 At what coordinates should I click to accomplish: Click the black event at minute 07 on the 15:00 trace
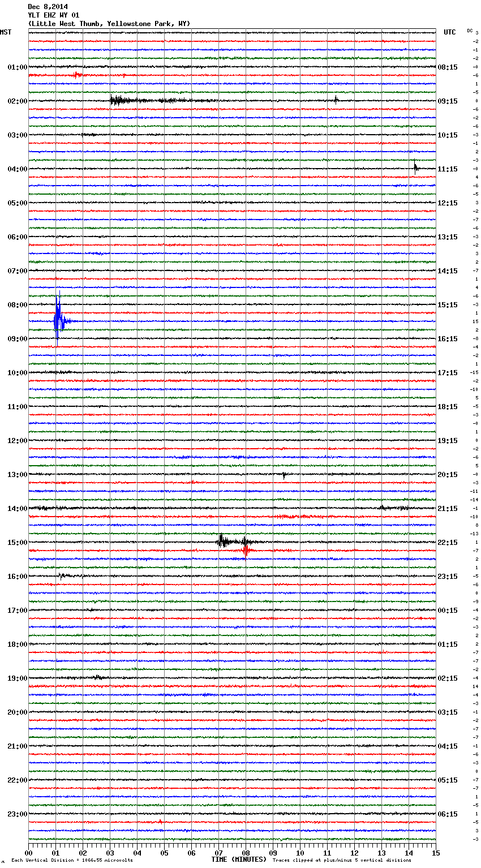point(222,542)
